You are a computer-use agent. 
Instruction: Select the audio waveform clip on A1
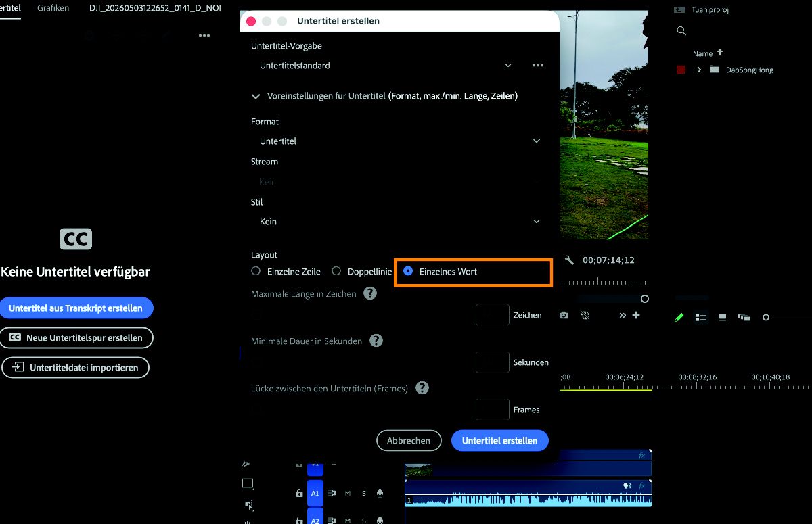coord(528,494)
